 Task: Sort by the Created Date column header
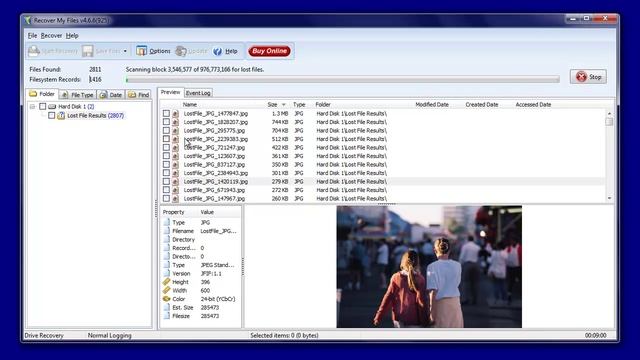(x=482, y=104)
